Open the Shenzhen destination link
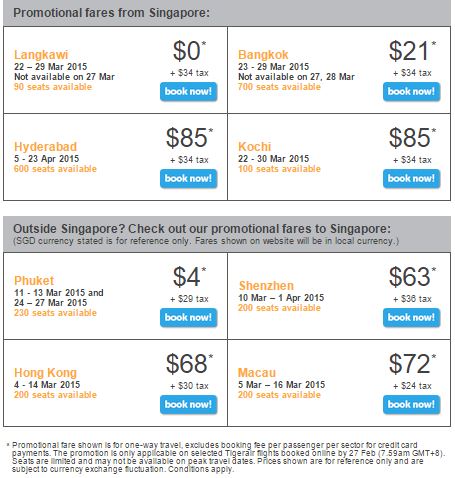This screenshot has width=455, height=478. pyautogui.click(x=266, y=286)
